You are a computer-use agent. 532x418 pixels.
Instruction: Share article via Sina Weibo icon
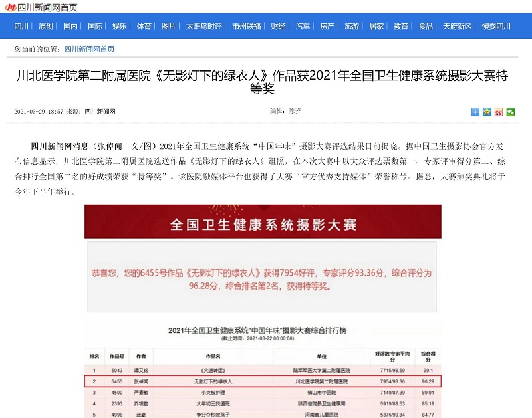tap(499, 112)
